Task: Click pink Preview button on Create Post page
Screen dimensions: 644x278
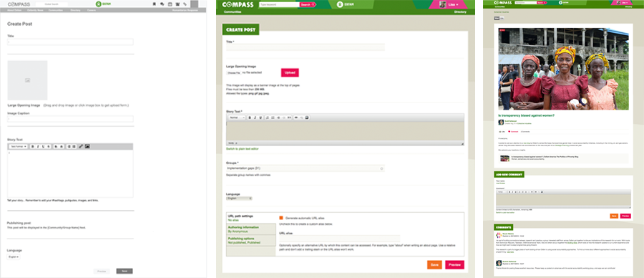Action: [454, 265]
